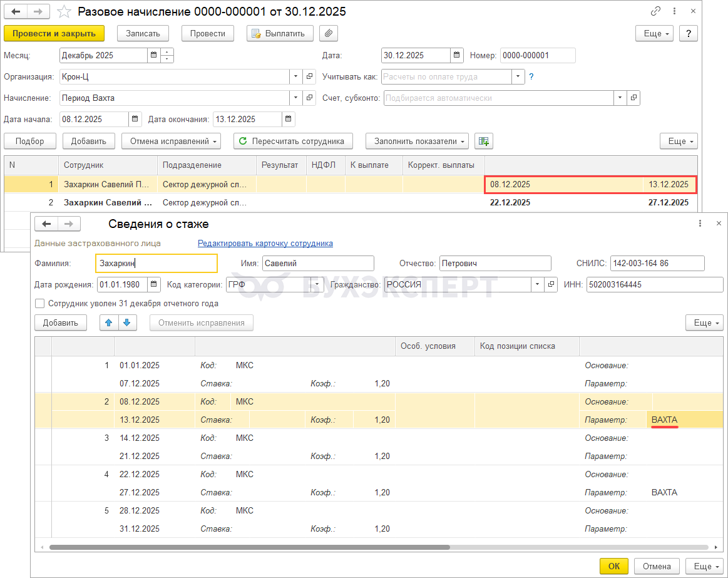
Task: Click the paperclip attachments icon
Action: click(329, 33)
